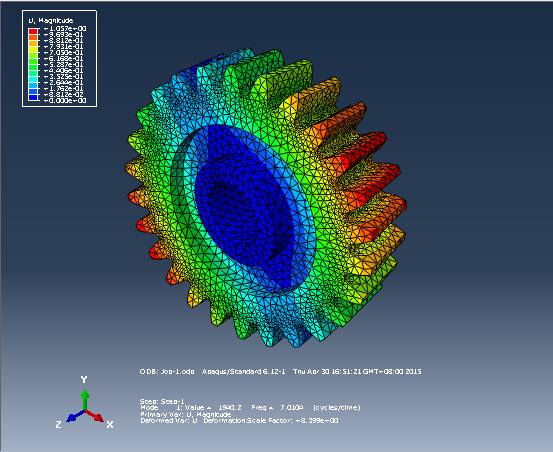This screenshot has width=553, height=452.
Task: Click the 'Primary Var: U, Magnitude' line
Action: tap(186, 414)
